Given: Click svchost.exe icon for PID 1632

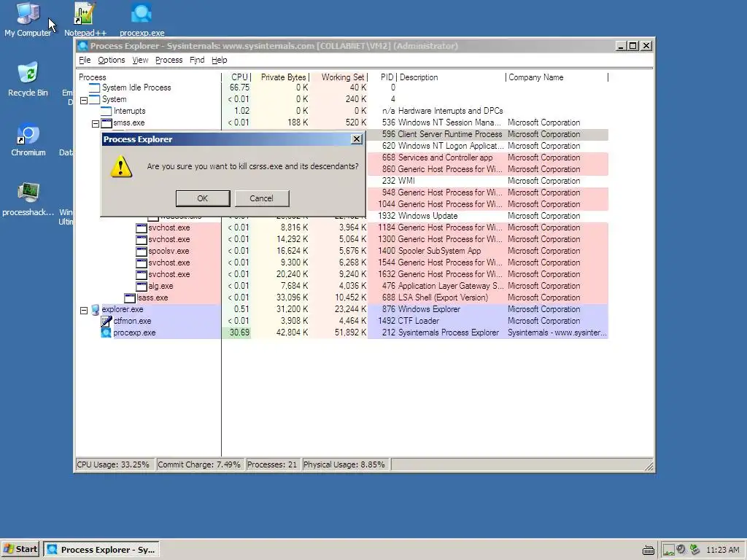Looking at the screenshot, I should pyautogui.click(x=142, y=274).
